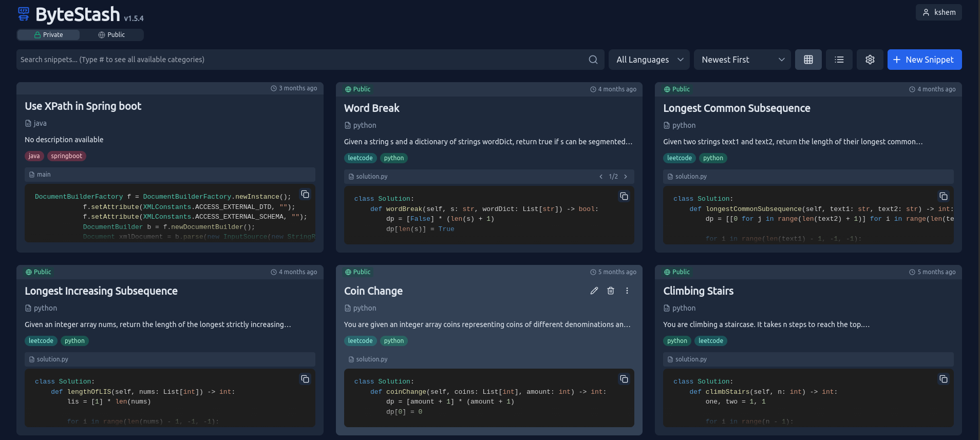
Task: Click python tag on Coin Change card
Action: point(394,341)
